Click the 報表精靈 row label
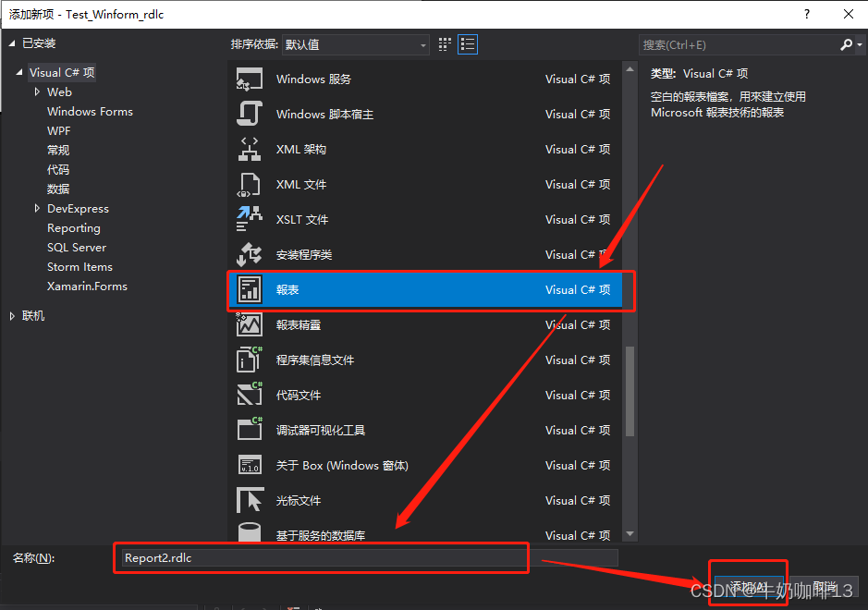The image size is (868, 610). [299, 325]
